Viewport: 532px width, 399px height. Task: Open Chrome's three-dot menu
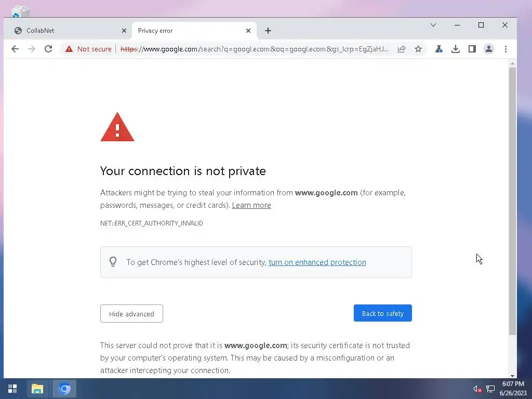[x=506, y=49]
